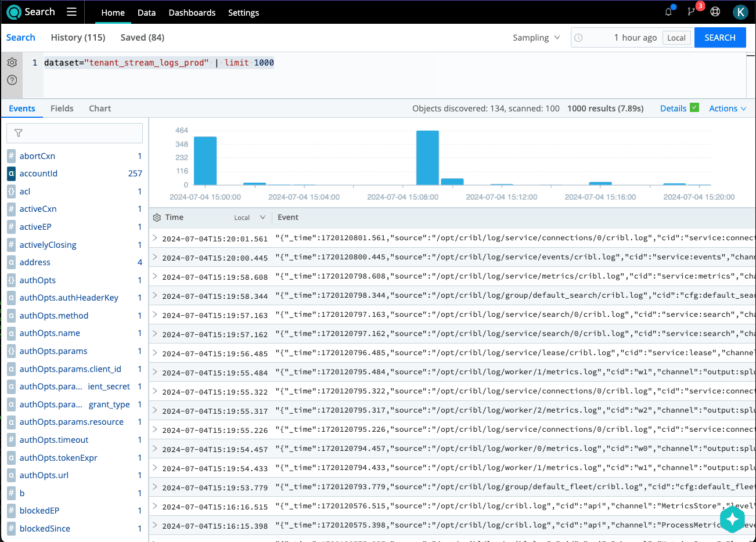Open the version control branch icon

click(692, 12)
